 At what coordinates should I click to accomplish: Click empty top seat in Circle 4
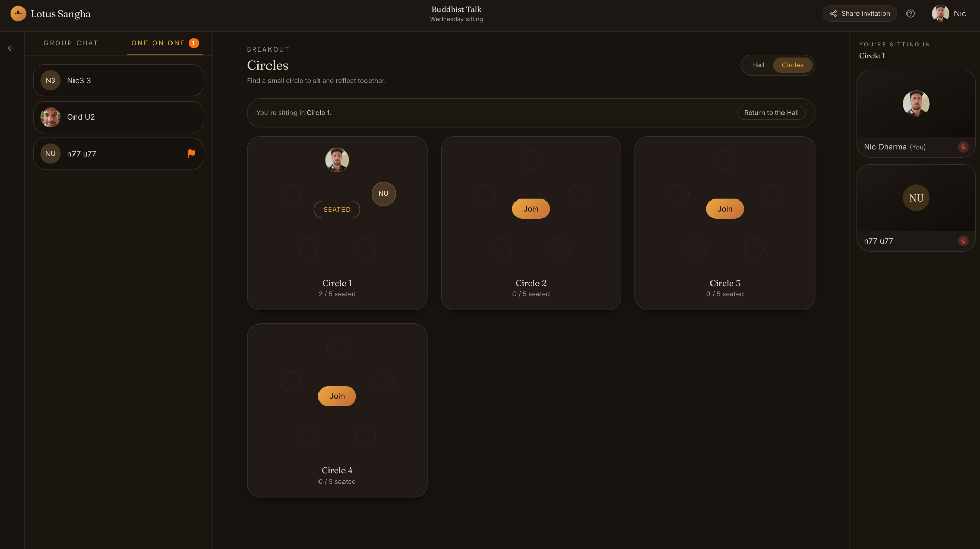point(337,347)
